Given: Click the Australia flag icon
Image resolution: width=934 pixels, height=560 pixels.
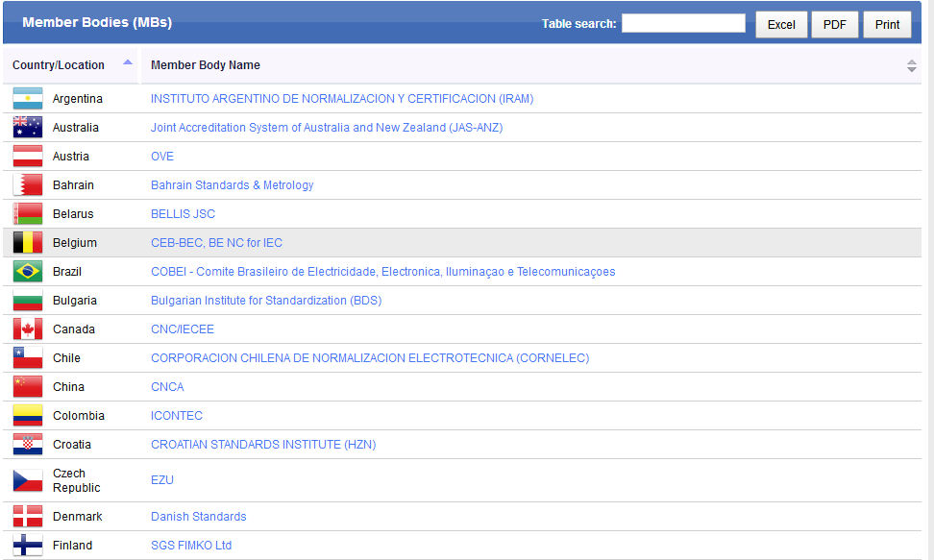Looking at the screenshot, I should (27, 128).
